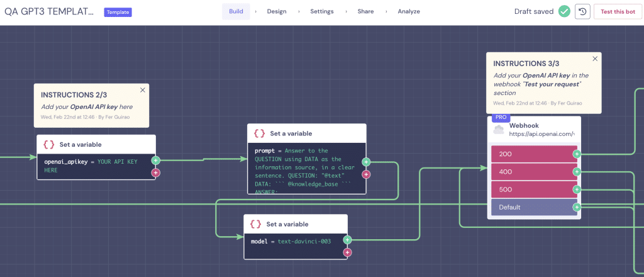Click green plus connector on prompt block
The width and height of the screenshot is (644, 277).
click(x=366, y=162)
